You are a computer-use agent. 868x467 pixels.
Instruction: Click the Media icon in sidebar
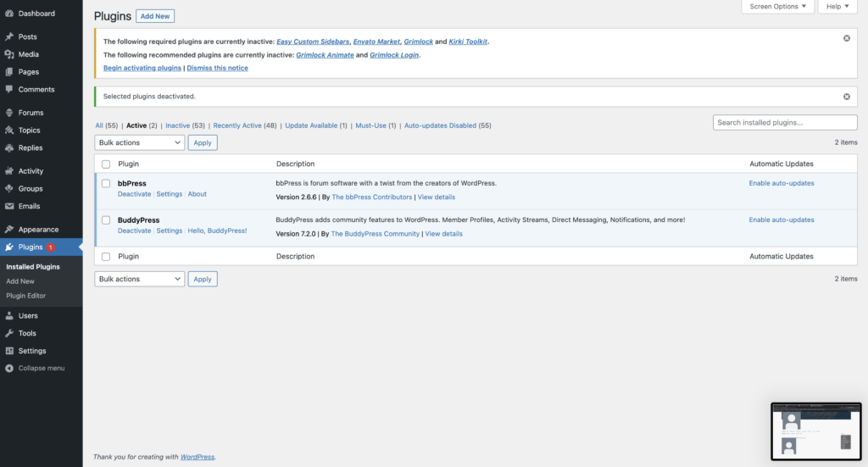[x=9, y=54]
